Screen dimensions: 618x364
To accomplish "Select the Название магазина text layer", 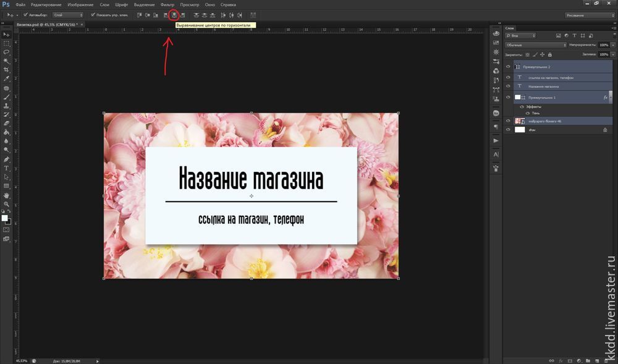I will [544, 87].
